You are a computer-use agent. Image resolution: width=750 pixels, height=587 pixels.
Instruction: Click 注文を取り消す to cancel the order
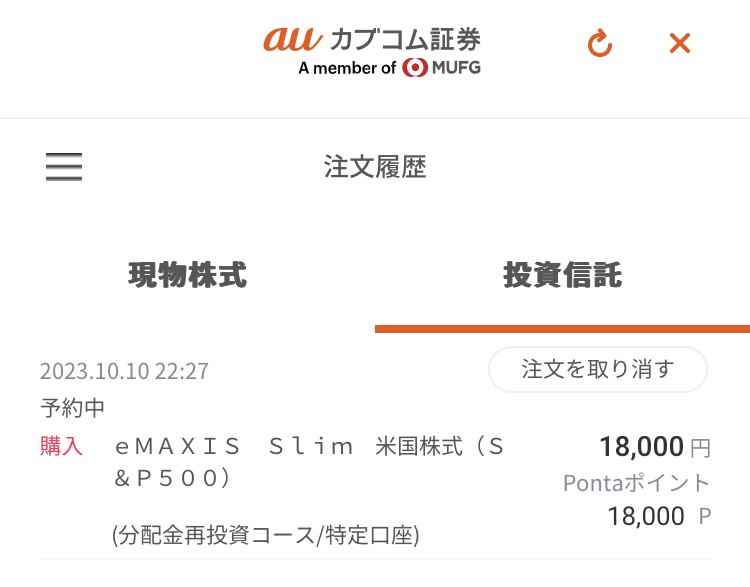click(x=598, y=369)
